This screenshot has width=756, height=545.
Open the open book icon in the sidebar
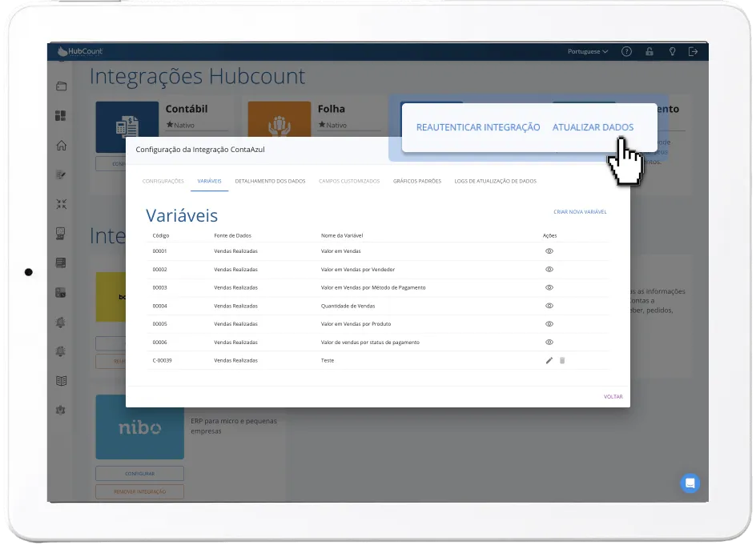pyautogui.click(x=61, y=381)
